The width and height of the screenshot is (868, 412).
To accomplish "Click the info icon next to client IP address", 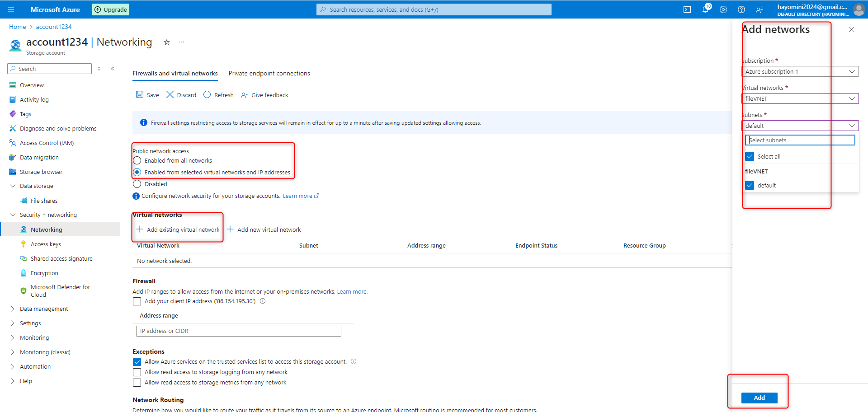I will 263,301.
